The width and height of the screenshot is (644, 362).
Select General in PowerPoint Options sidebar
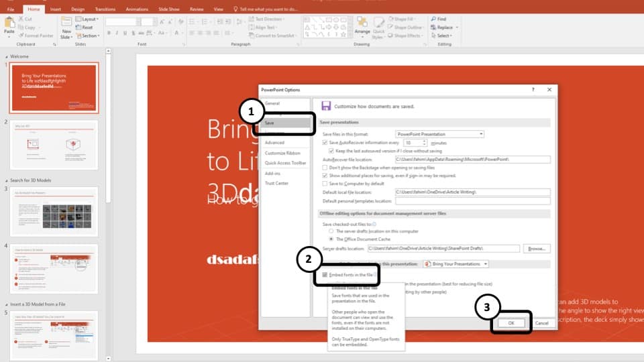click(x=272, y=103)
